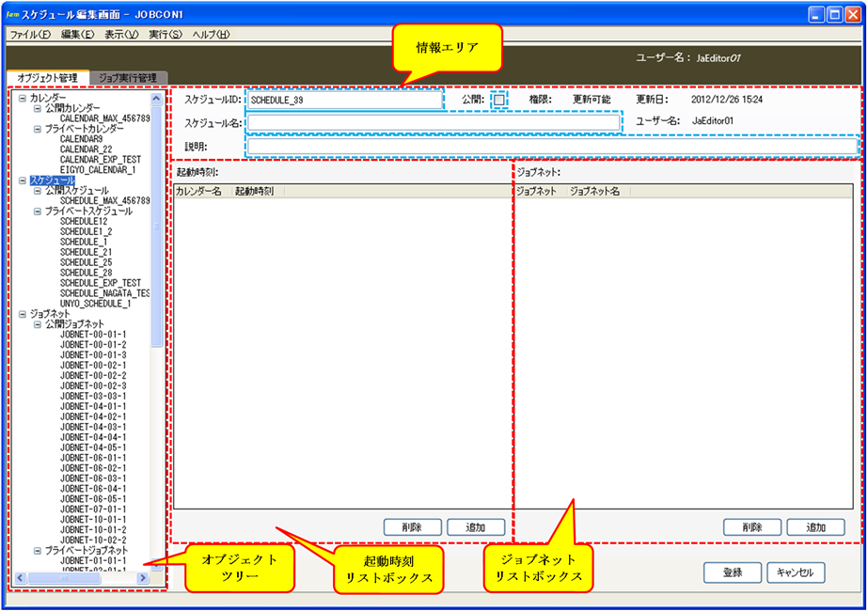868x611 pixels.
Task: Collapse the プライベートスケジュール tree node
Action: 38,211
